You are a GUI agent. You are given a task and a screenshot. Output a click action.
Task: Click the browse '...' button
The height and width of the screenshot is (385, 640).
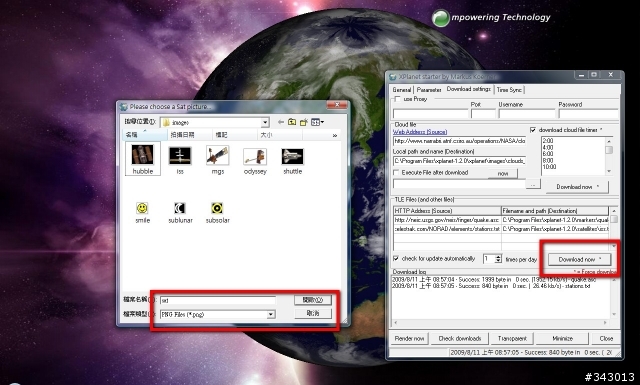(533, 185)
